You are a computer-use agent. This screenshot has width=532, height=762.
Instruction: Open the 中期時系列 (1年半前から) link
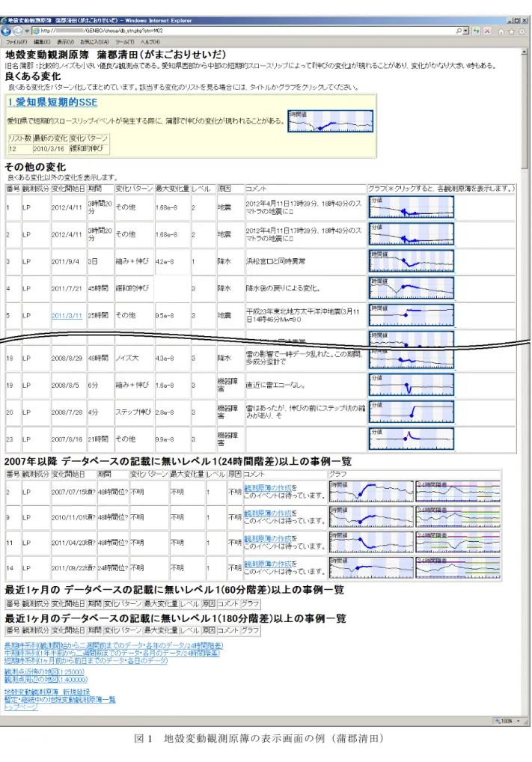point(112,653)
